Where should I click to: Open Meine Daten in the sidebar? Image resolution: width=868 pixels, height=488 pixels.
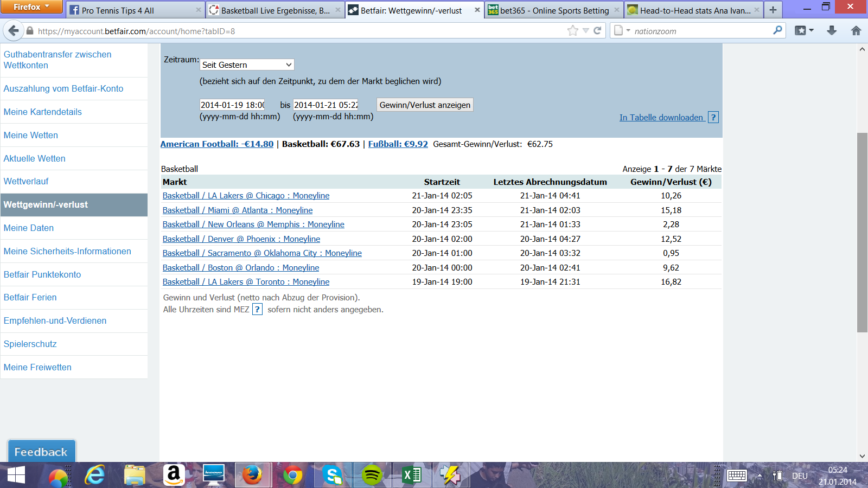tap(74, 228)
